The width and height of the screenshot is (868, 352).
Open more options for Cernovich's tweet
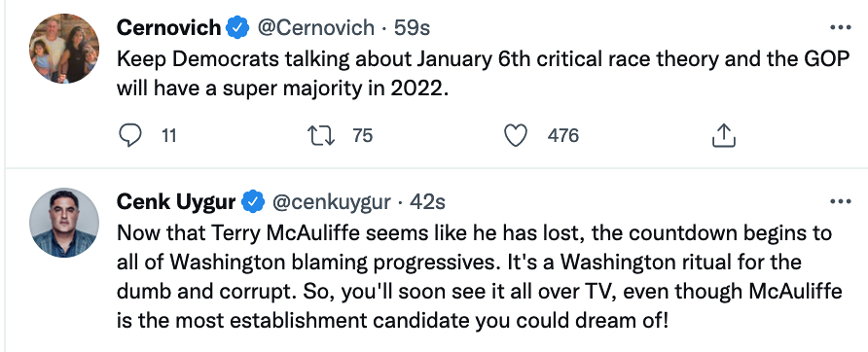click(x=840, y=27)
